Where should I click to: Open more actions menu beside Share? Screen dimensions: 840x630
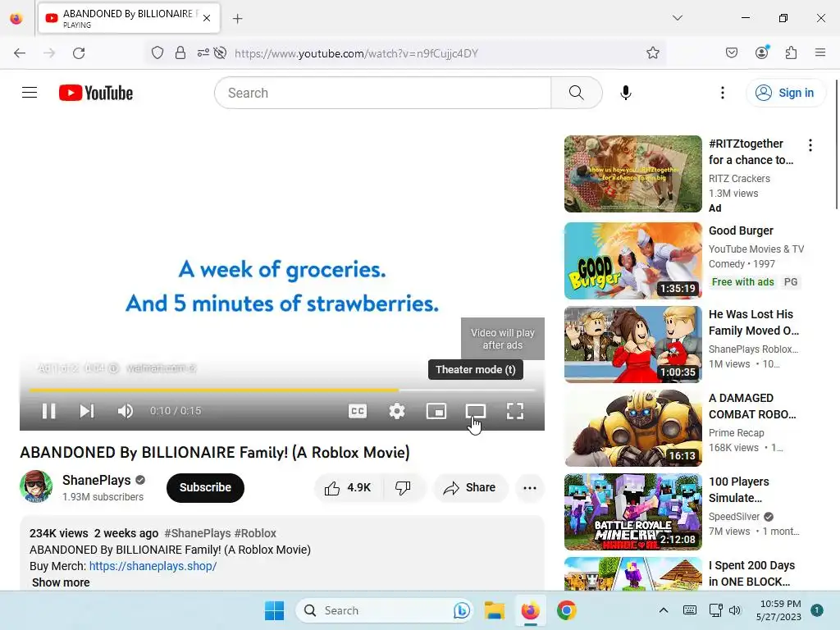tap(530, 487)
